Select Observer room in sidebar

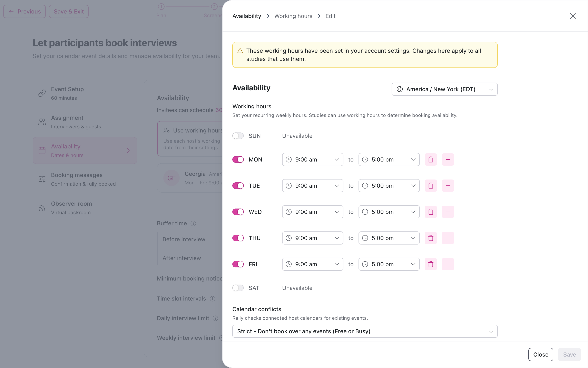pos(85,208)
